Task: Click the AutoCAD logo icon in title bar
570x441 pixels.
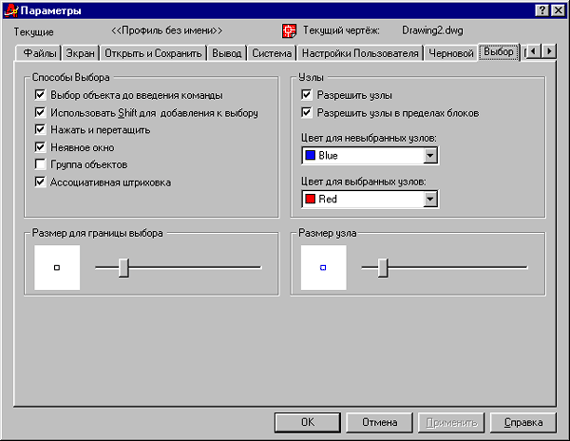Action: 11,11
